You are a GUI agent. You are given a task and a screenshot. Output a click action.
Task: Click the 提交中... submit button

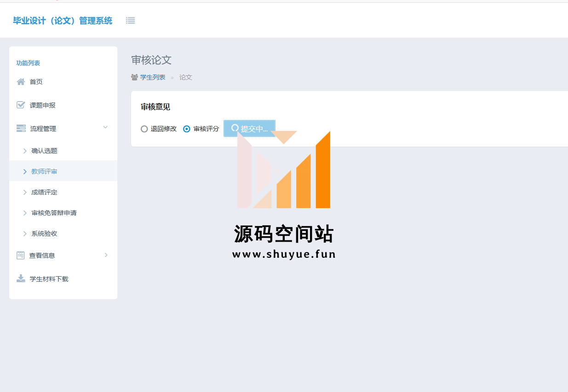[249, 129]
